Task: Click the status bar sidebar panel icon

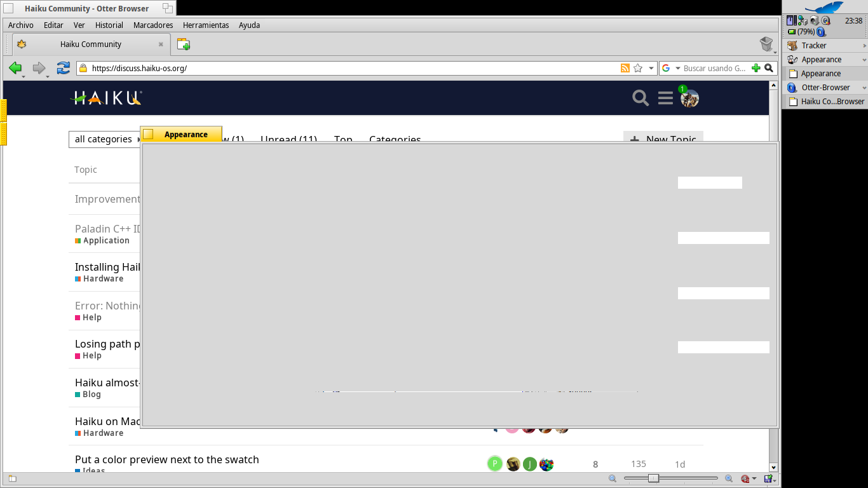Action: pyautogui.click(x=12, y=478)
